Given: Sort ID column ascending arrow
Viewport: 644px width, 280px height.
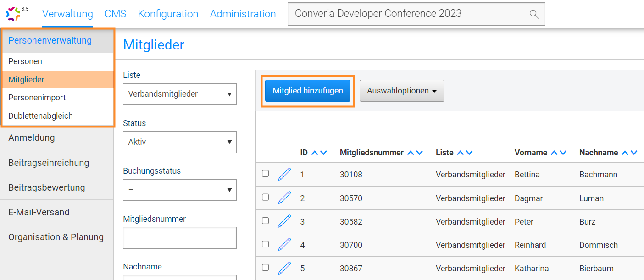Looking at the screenshot, I should pyautogui.click(x=315, y=153).
